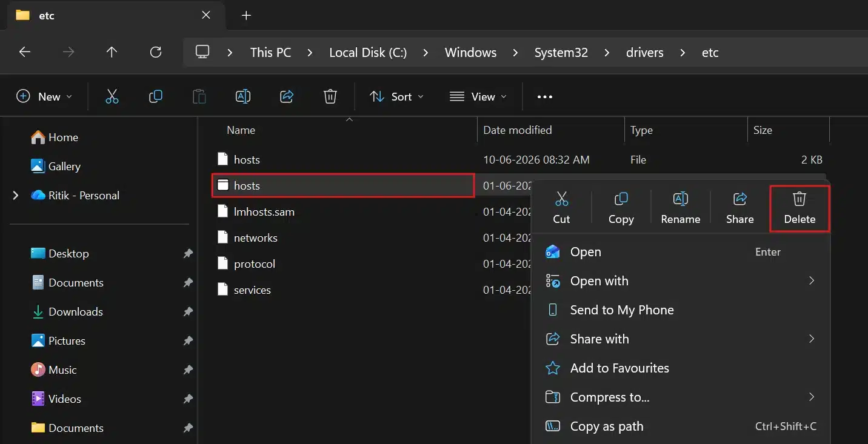Click the forward navigation arrow
868x444 pixels.
pyautogui.click(x=68, y=52)
